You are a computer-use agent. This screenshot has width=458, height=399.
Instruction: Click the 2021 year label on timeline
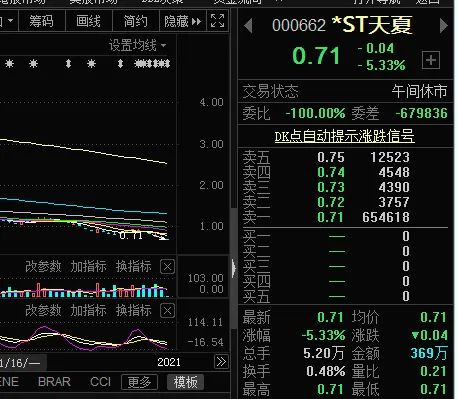[x=169, y=362]
